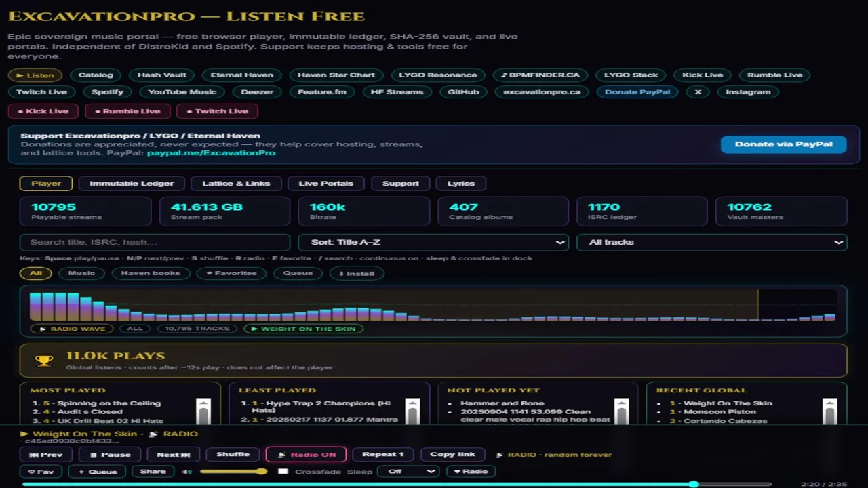Click the play arrow by track title
This screenshot has width=868, height=488.
(24, 434)
